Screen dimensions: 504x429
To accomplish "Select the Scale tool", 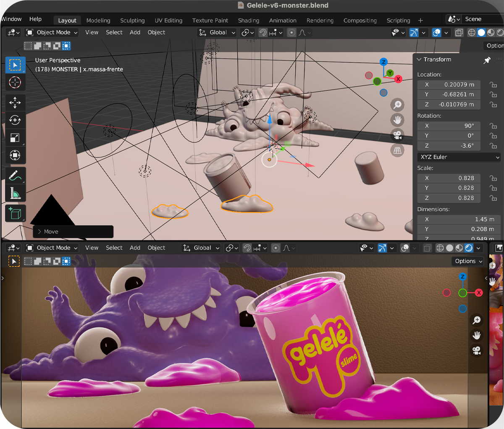I will tap(15, 138).
